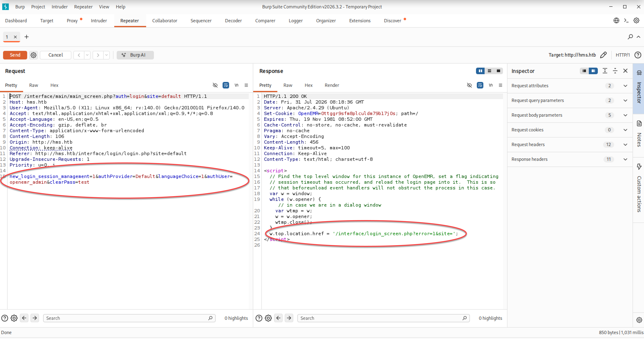Open Burp settings gear in top bar

(636, 20)
